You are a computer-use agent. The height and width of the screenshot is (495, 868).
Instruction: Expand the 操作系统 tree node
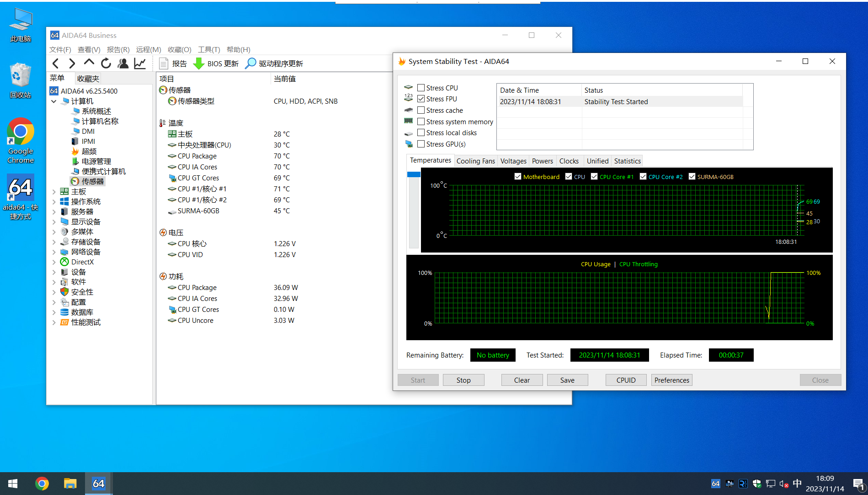tap(54, 201)
